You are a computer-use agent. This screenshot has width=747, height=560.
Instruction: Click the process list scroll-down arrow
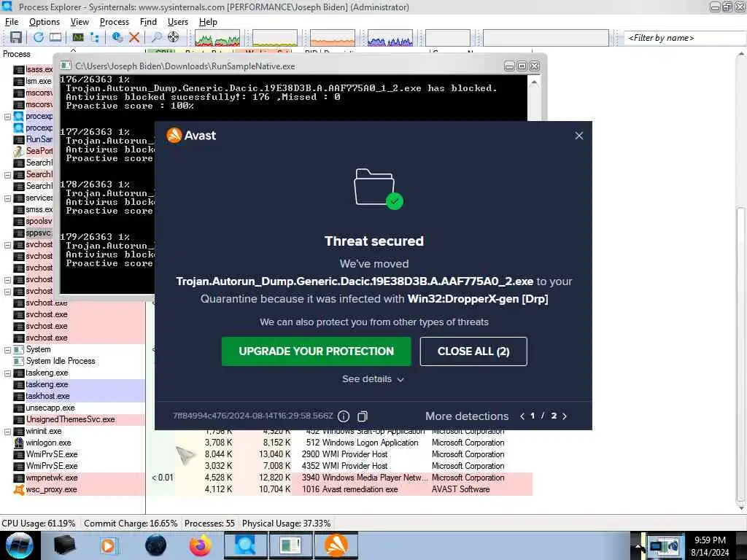[741, 508]
